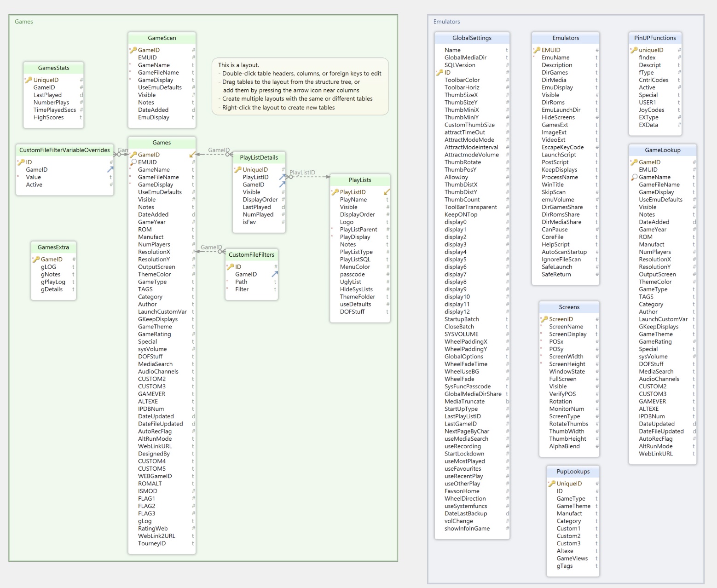Select the GamesStats table header
Screen dimensions: 717x588
(54, 68)
